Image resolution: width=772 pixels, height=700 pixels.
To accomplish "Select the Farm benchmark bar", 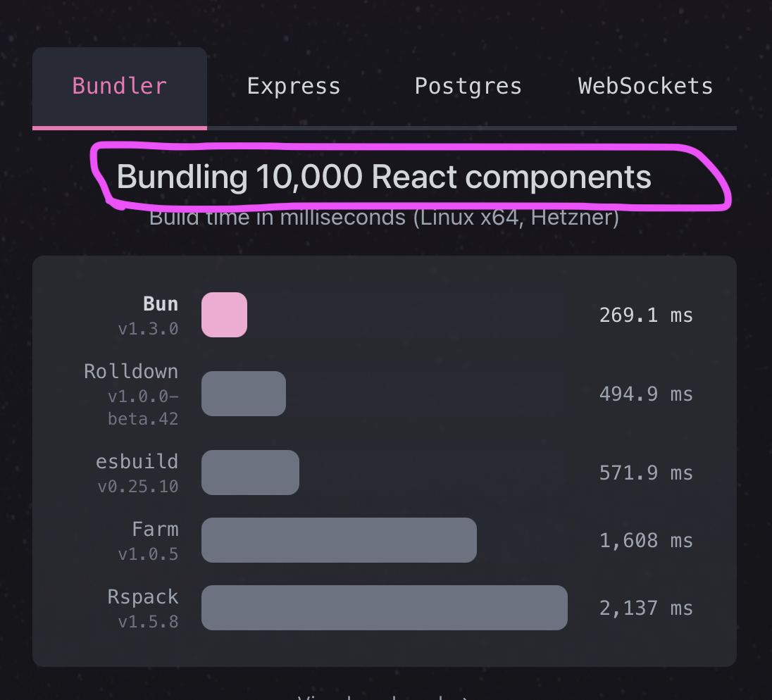I will click(x=339, y=540).
